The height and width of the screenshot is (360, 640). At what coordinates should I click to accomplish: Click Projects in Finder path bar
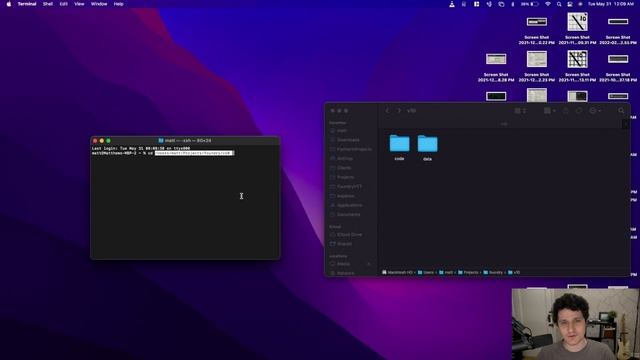tap(468, 272)
